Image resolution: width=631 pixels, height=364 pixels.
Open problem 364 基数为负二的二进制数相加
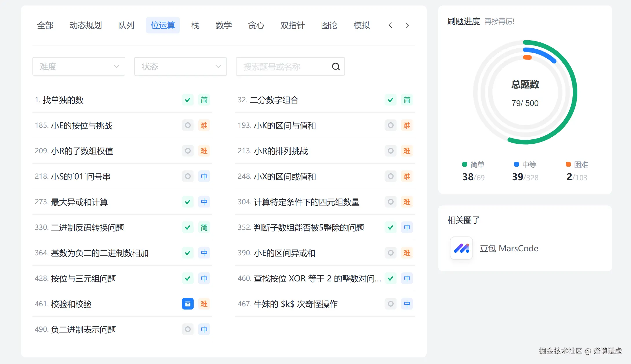pos(99,253)
